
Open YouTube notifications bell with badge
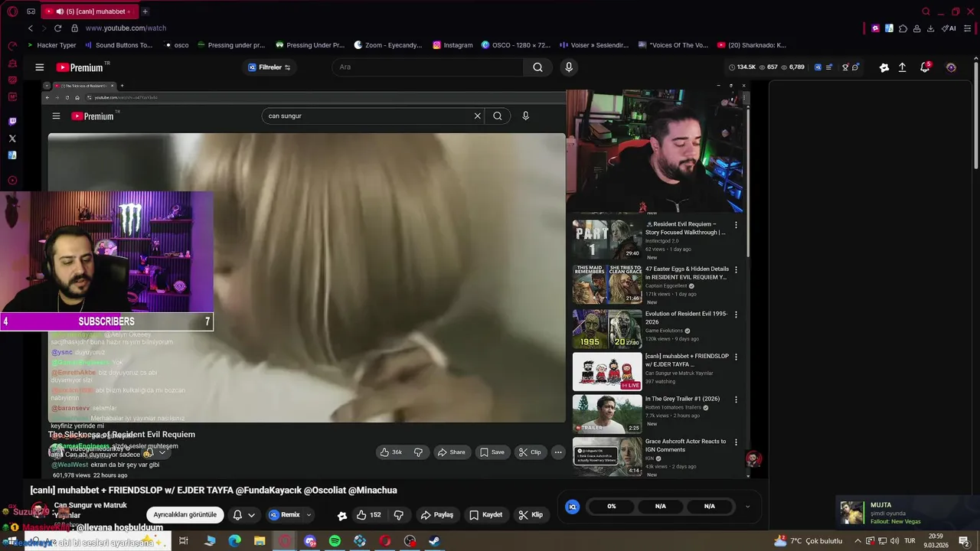click(x=925, y=67)
